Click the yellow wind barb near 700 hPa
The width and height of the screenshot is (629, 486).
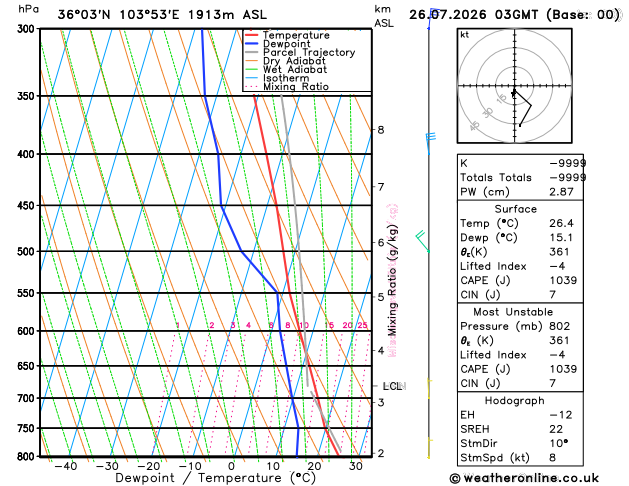click(429, 389)
